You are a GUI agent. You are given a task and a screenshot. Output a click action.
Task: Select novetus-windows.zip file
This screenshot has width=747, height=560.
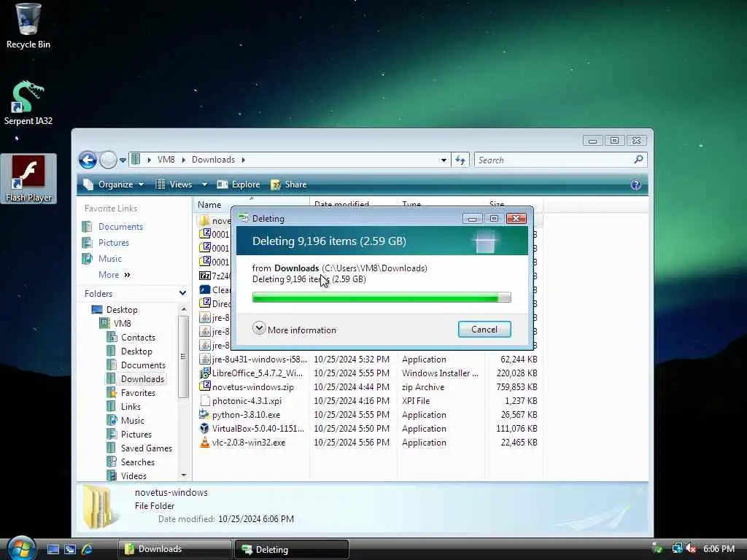coord(368,387)
